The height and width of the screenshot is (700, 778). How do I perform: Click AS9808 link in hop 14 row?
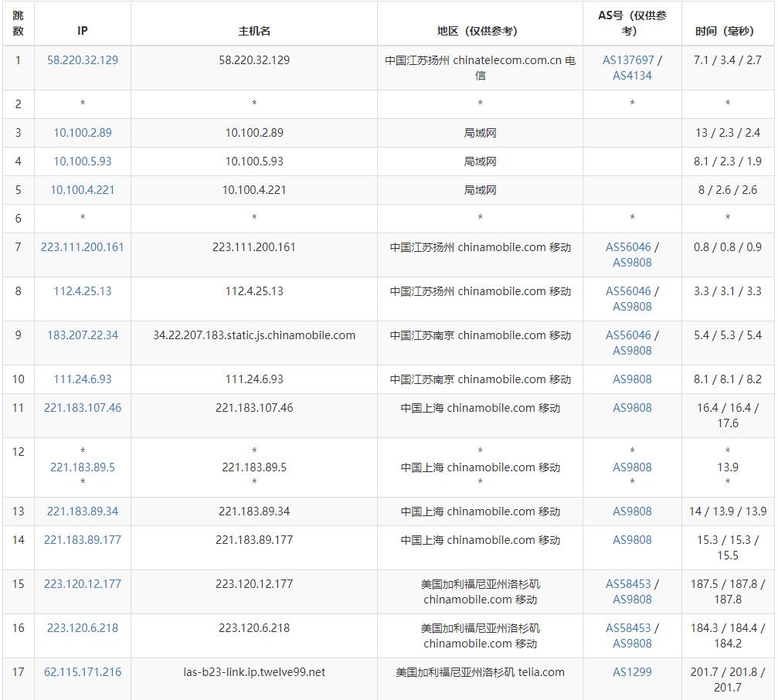click(x=632, y=540)
